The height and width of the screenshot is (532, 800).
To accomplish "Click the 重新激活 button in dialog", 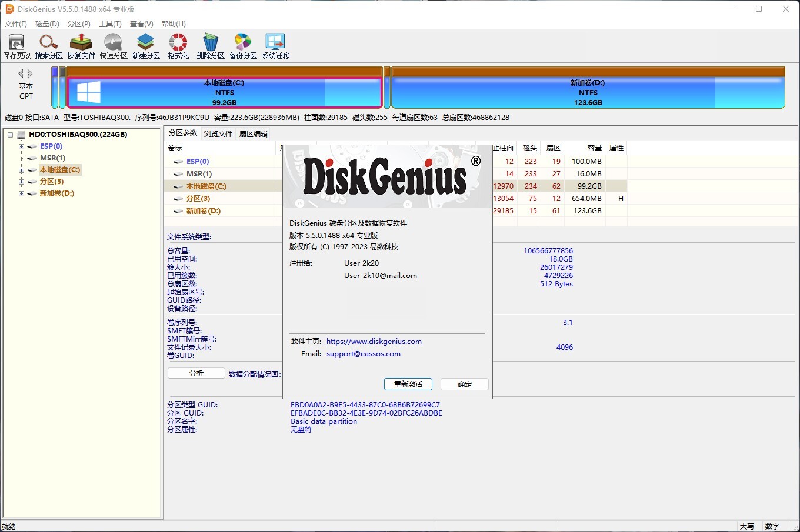I will (408, 384).
